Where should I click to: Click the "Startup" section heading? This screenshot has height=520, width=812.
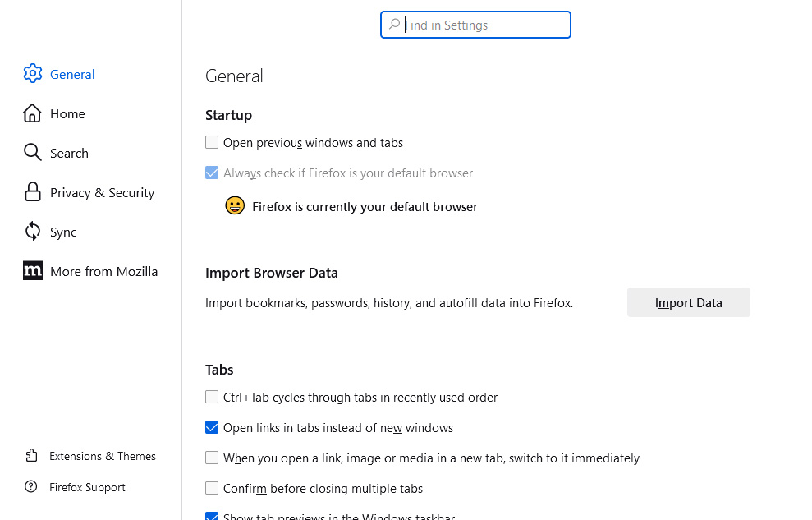pos(228,115)
